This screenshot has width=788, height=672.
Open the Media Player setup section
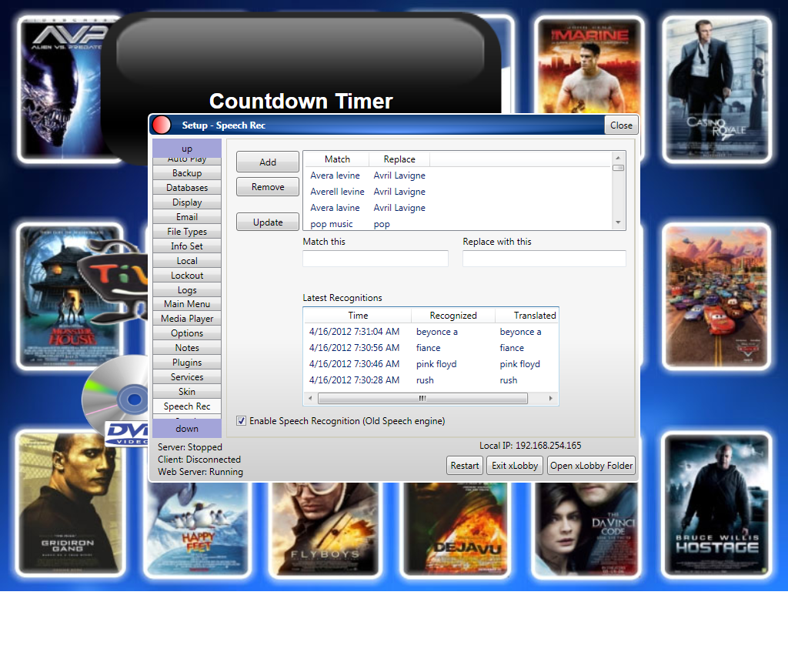(187, 318)
